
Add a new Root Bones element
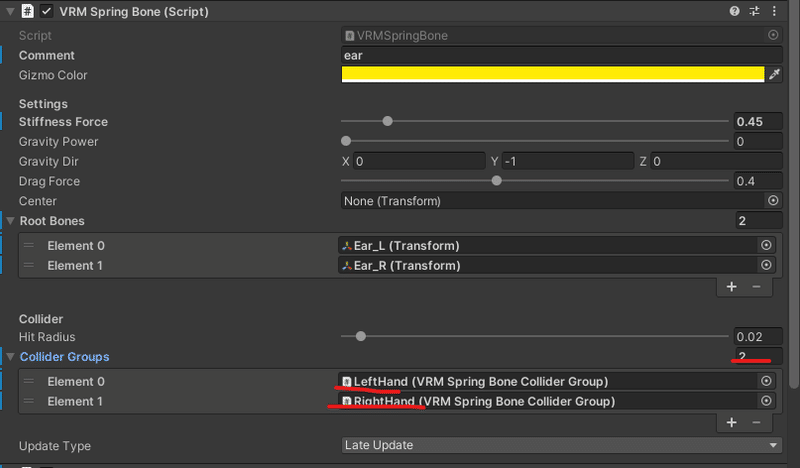pos(731,286)
